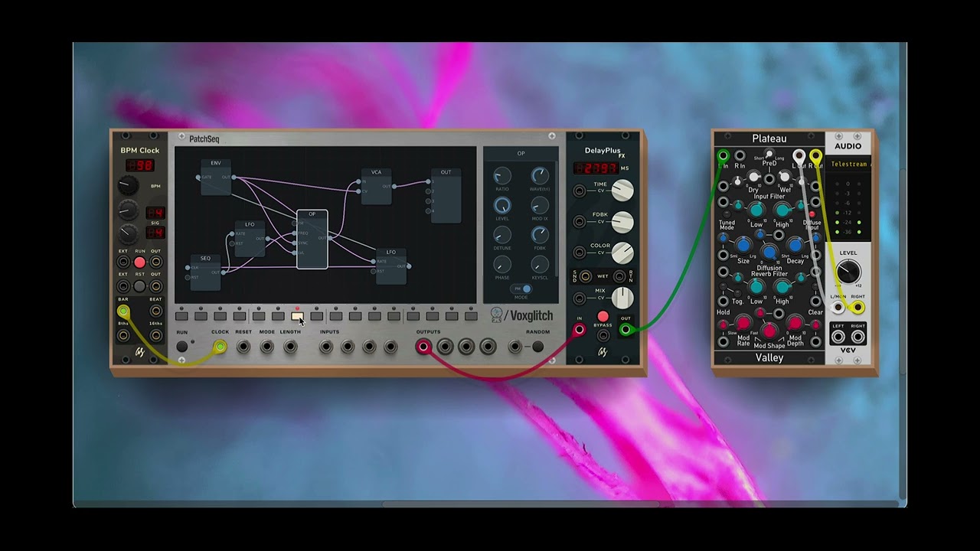The height and width of the screenshot is (551, 980).
Task: Adjust the COLOR knob on DelayPlus
Action: pyautogui.click(x=622, y=253)
